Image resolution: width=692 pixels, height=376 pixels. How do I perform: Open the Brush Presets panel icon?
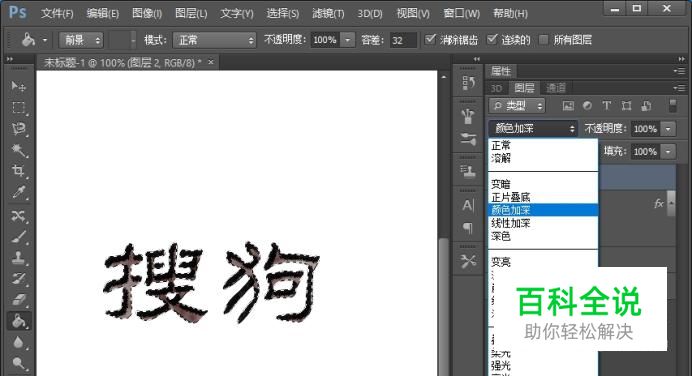pos(468,117)
